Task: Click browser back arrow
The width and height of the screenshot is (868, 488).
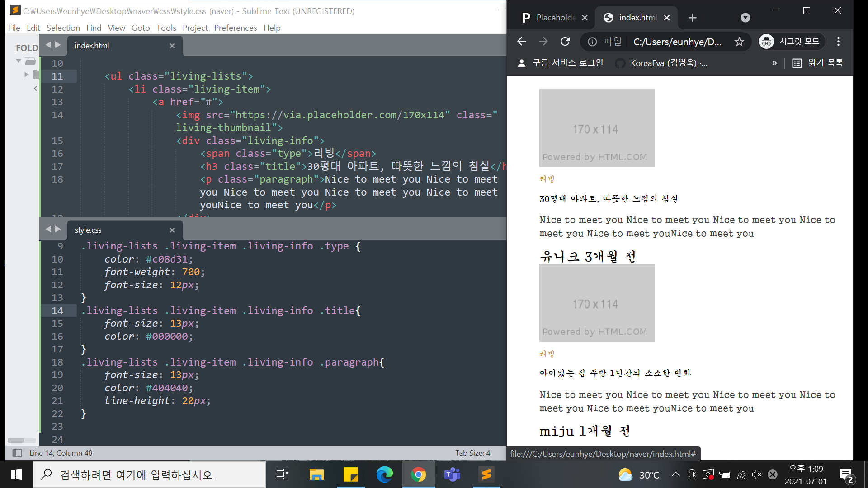Action: pos(522,42)
